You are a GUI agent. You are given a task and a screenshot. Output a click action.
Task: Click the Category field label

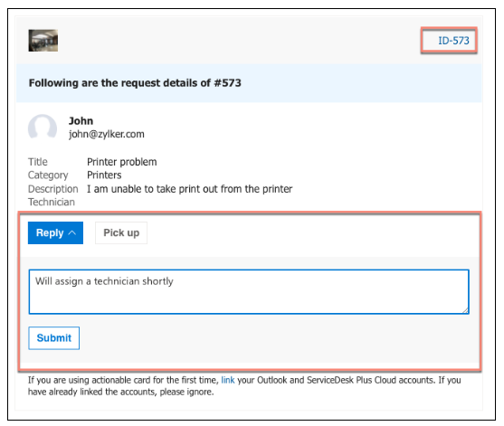[48, 175]
